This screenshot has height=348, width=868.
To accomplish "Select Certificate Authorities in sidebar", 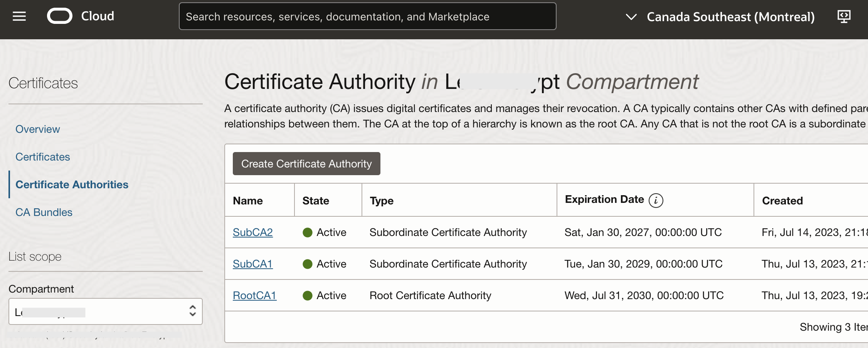I will tap(72, 185).
